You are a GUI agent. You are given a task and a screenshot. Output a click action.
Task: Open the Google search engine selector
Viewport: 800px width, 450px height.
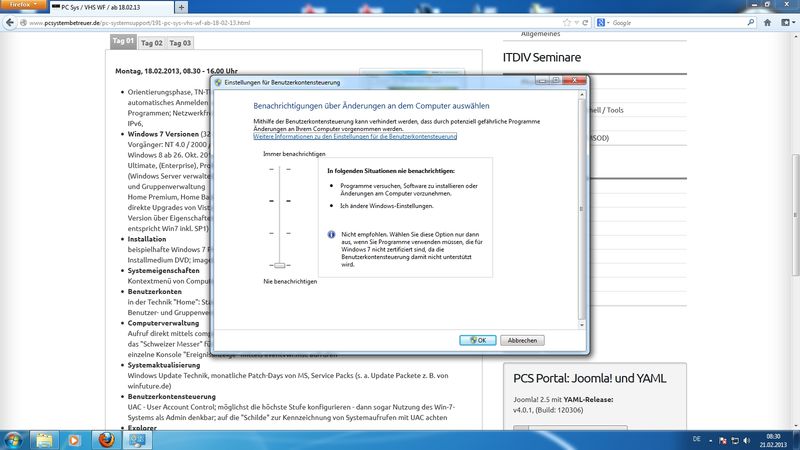point(603,23)
